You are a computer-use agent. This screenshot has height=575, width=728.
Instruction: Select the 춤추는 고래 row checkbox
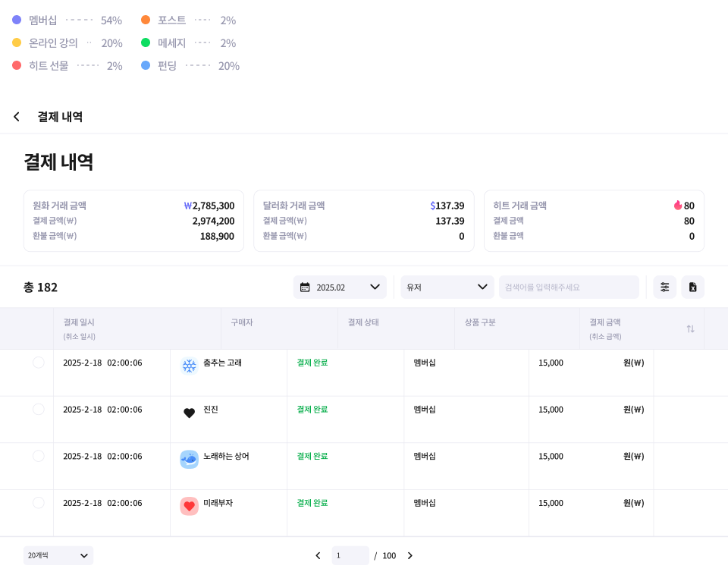(x=39, y=363)
